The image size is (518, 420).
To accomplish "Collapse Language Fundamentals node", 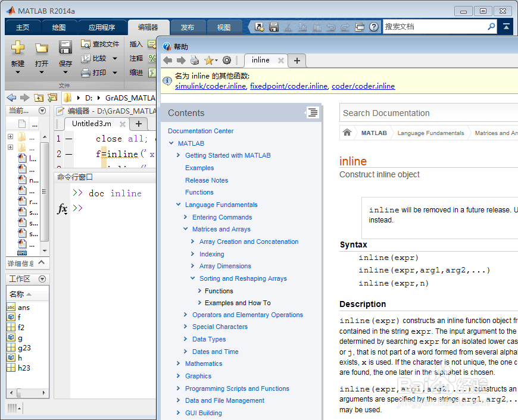I will [179, 205].
